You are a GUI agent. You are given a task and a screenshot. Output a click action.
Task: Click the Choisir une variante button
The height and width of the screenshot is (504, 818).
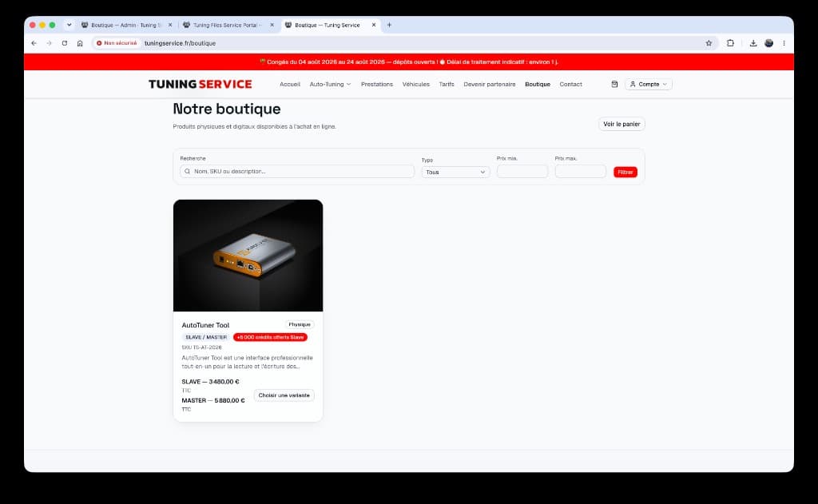[284, 395]
